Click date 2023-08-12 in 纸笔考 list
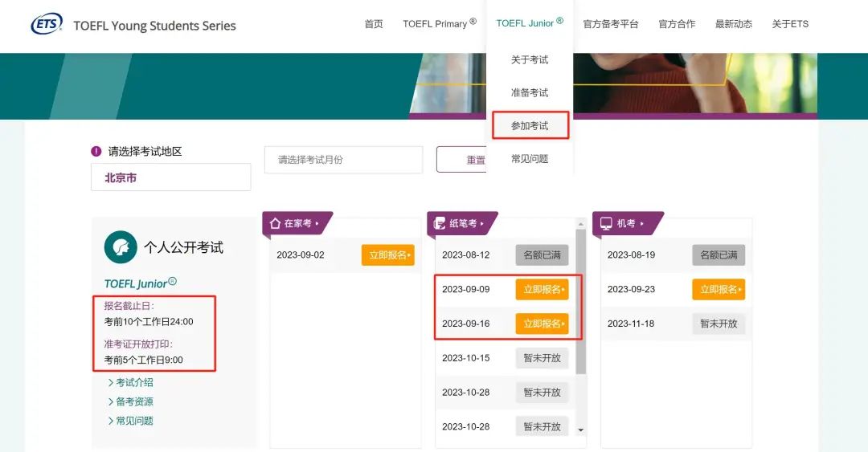Image resolution: width=868 pixels, height=452 pixels. (x=465, y=255)
